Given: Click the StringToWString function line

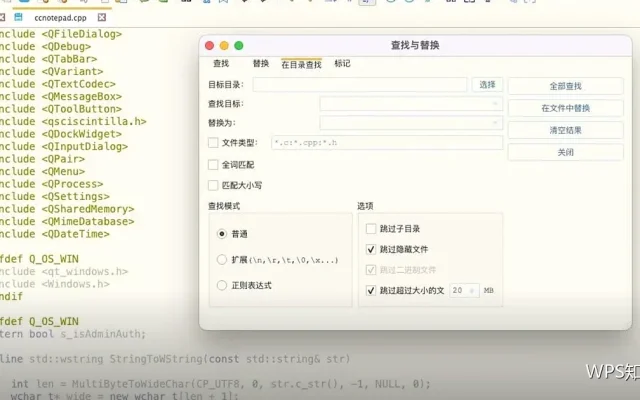Looking at the screenshot, I should pos(175,359).
